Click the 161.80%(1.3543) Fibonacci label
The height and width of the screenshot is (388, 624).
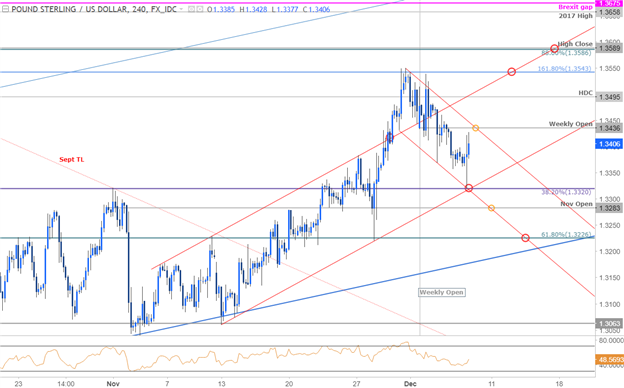564,69
